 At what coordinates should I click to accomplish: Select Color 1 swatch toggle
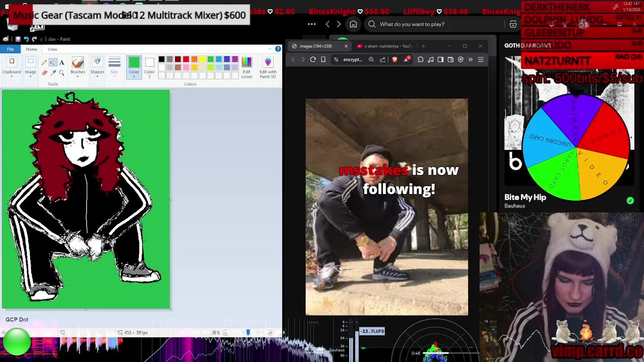134,67
